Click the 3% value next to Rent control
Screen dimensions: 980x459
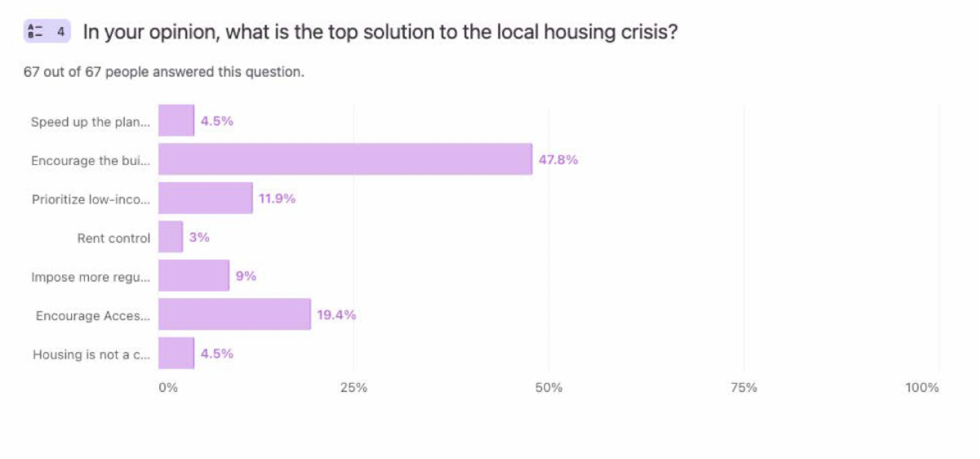(x=199, y=238)
